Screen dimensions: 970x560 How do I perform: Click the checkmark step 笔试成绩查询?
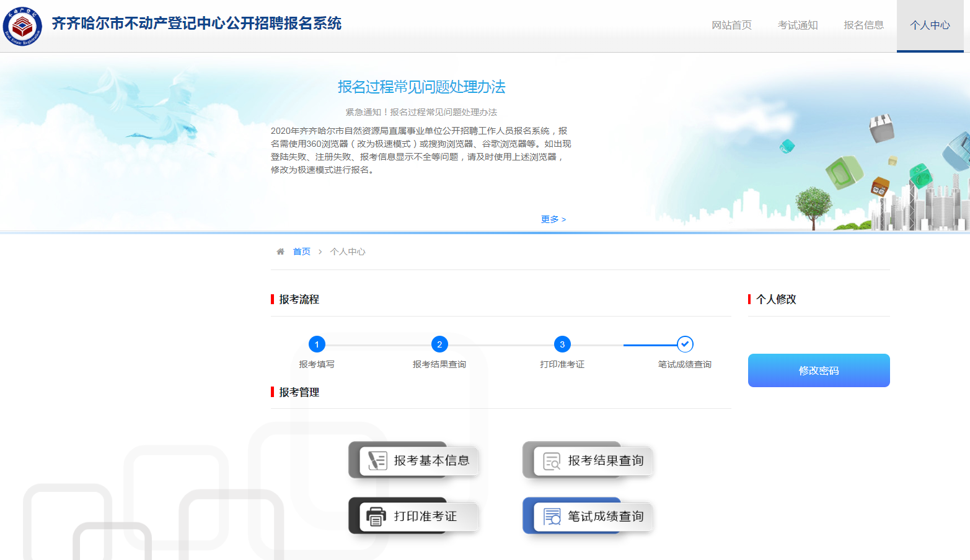pyautogui.click(x=685, y=344)
